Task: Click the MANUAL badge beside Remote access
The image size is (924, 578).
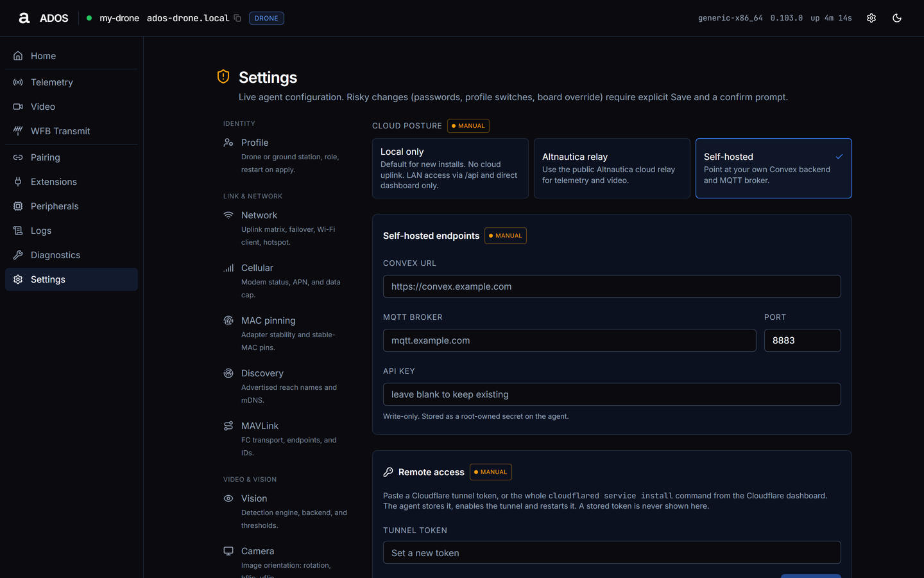Action: [491, 472]
